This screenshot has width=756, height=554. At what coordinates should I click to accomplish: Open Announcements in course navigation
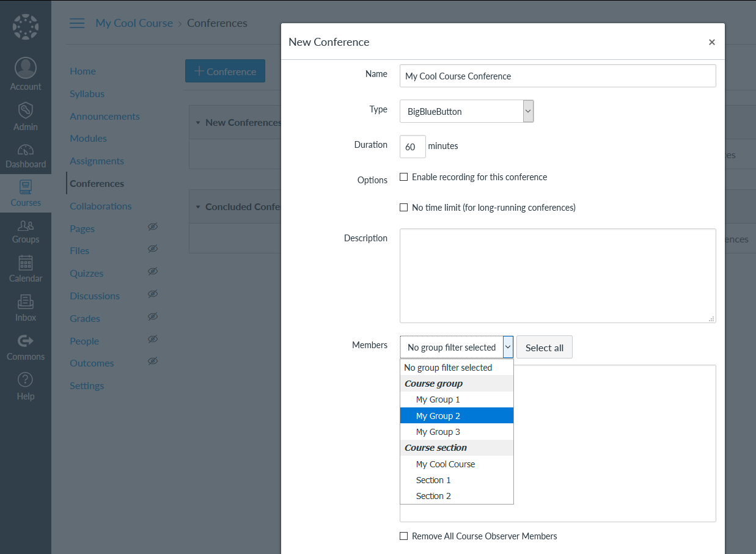(x=105, y=116)
